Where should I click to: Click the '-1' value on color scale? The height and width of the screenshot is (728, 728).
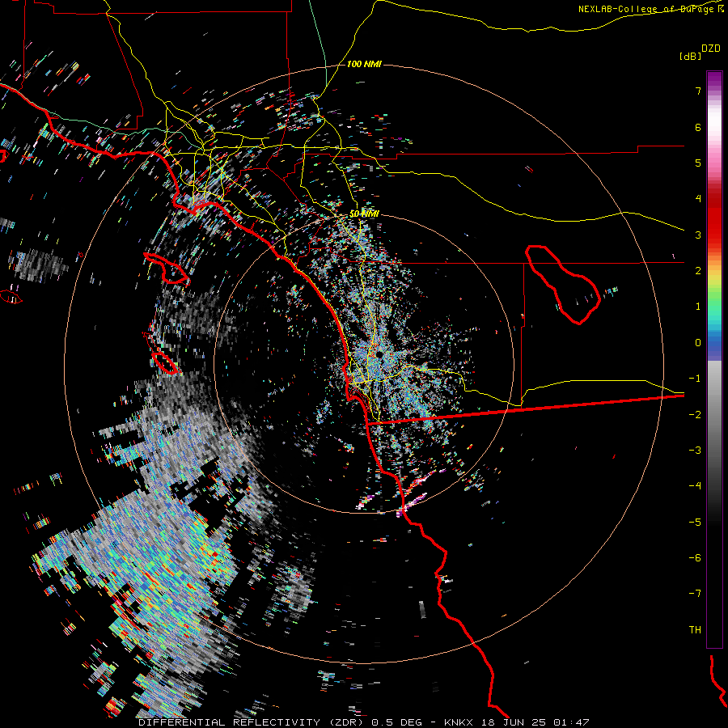(x=695, y=379)
